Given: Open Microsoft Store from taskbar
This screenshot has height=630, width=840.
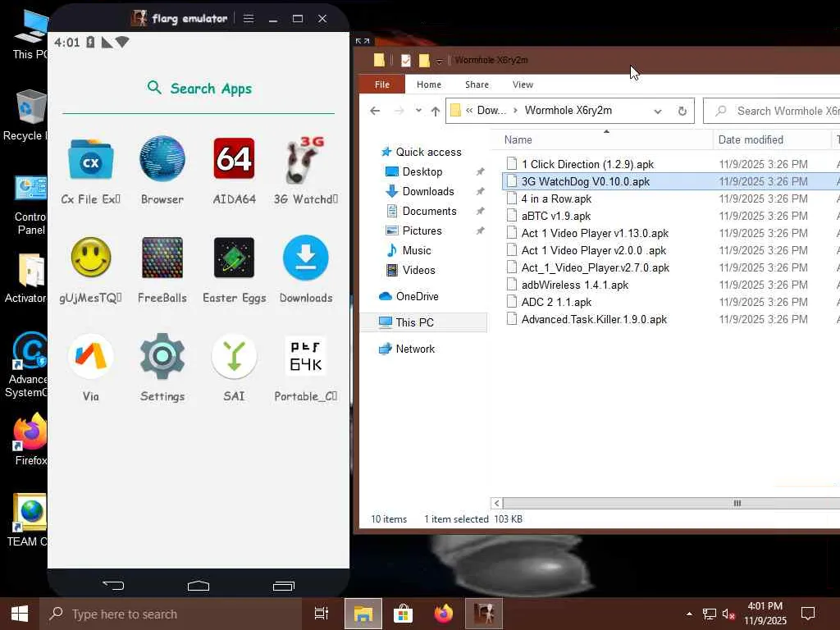Looking at the screenshot, I should click(x=403, y=614).
